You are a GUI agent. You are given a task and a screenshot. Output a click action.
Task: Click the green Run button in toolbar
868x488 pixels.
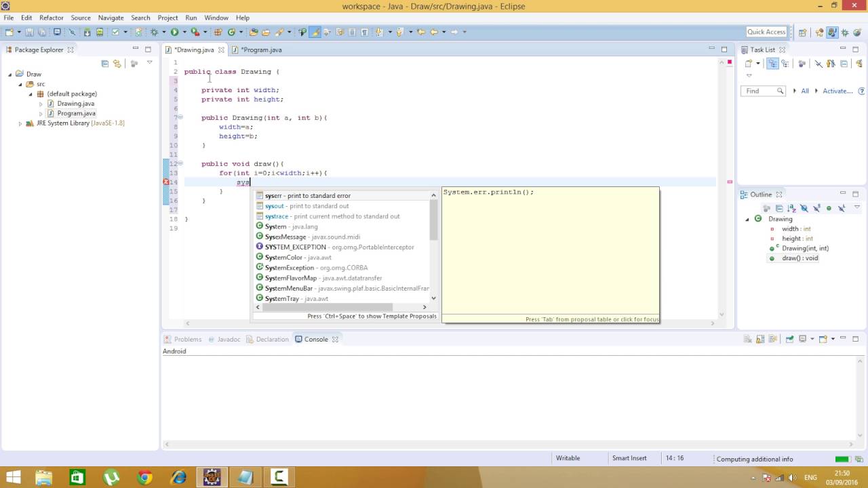tap(174, 32)
